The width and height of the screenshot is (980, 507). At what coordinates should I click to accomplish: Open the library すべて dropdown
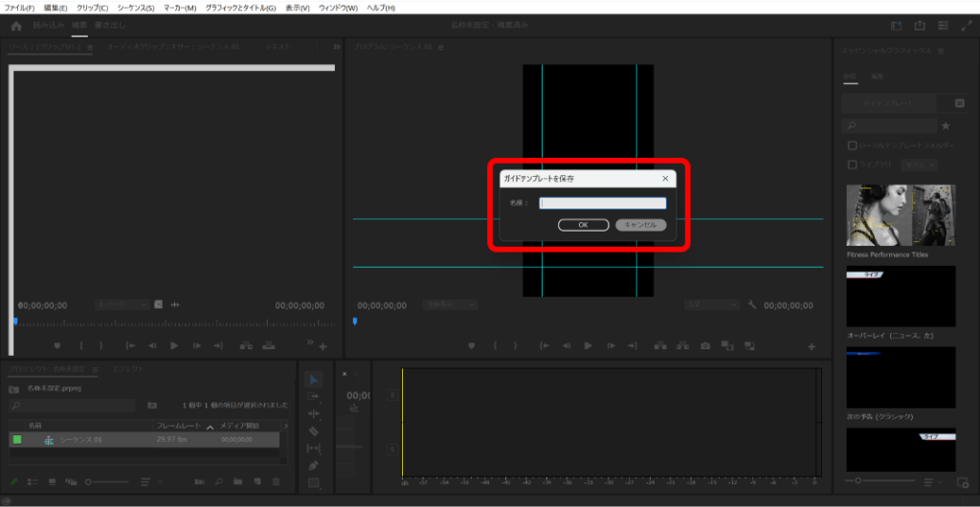coord(921,165)
